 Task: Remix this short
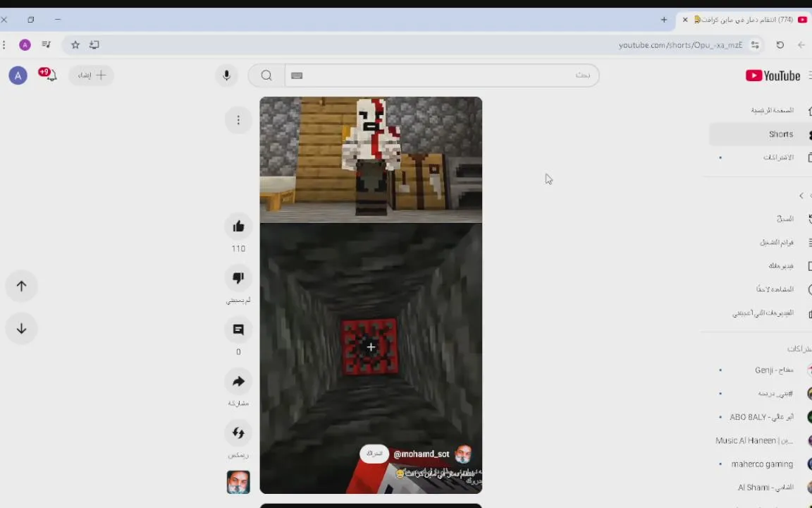coord(238,433)
